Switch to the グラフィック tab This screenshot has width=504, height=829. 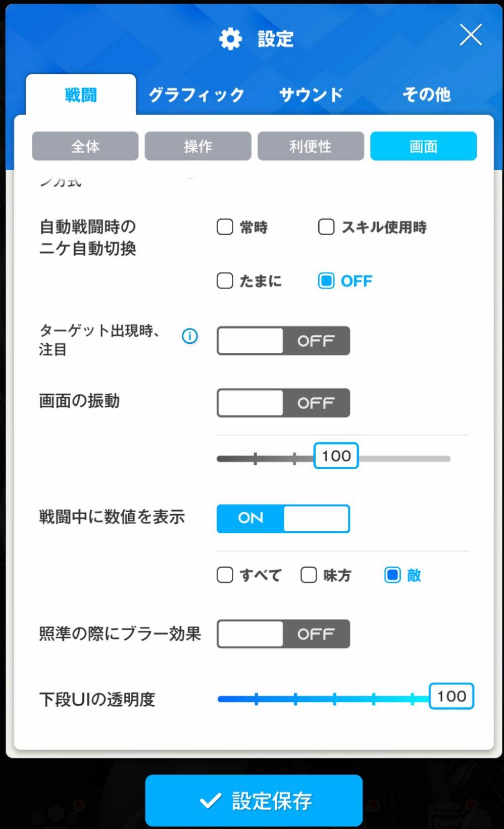pos(196,95)
